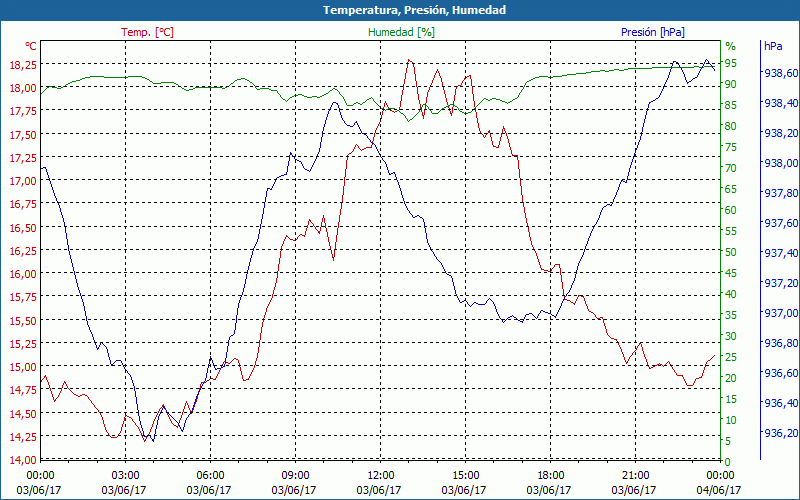Click the '15,50' temperature tick label
The height and width of the screenshot is (500, 800).
[23, 320]
